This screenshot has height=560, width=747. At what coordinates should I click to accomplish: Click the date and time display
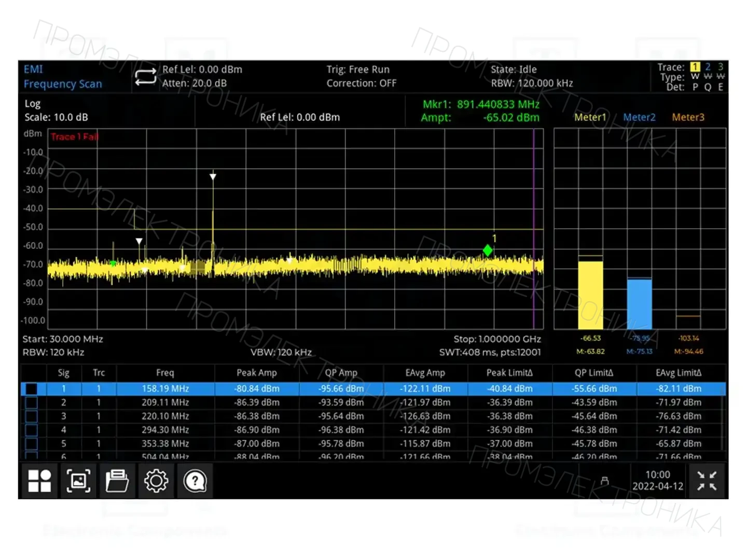tap(658, 481)
